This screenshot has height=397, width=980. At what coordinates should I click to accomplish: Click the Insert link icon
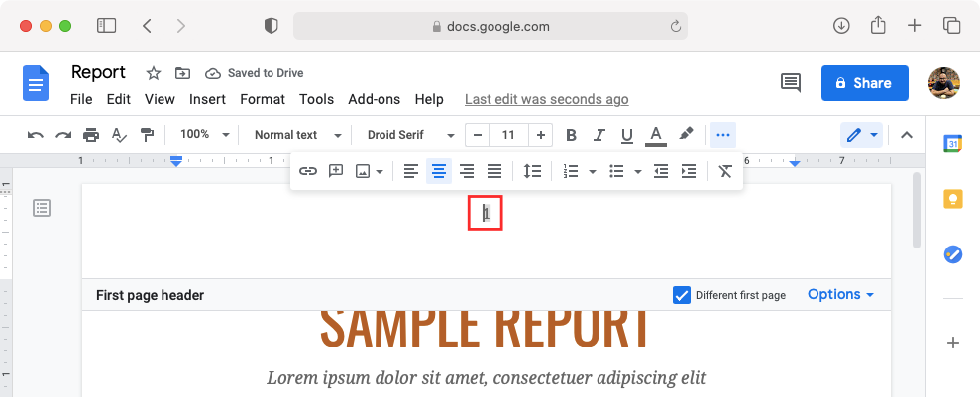point(308,171)
